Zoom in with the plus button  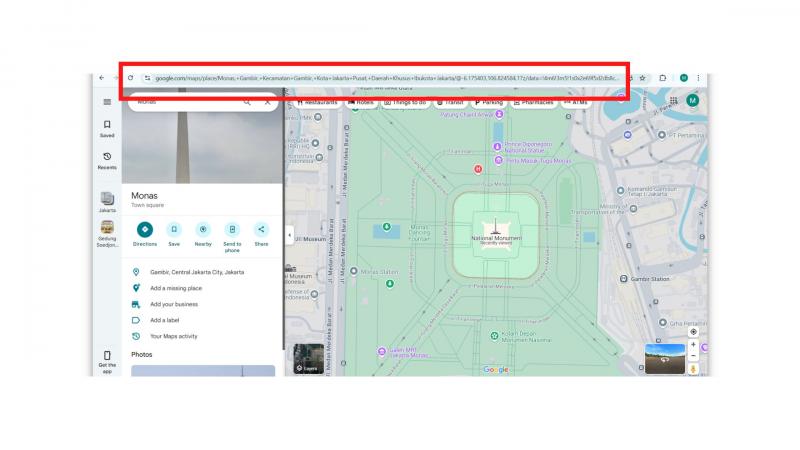coord(693,345)
